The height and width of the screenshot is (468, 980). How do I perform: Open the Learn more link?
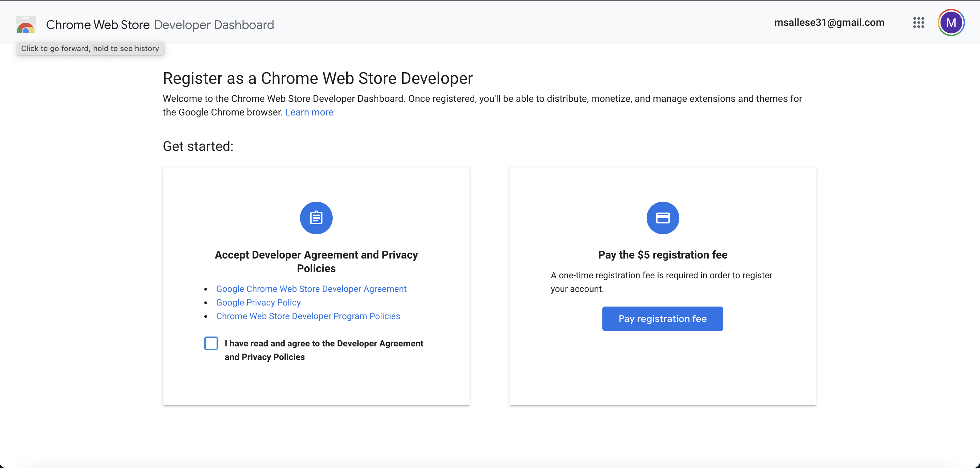tap(309, 112)
